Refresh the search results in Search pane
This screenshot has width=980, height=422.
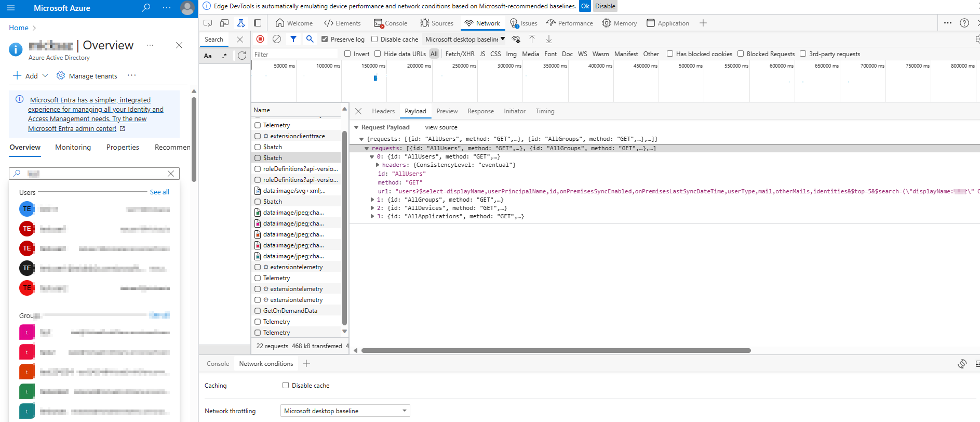pos(241,56)
